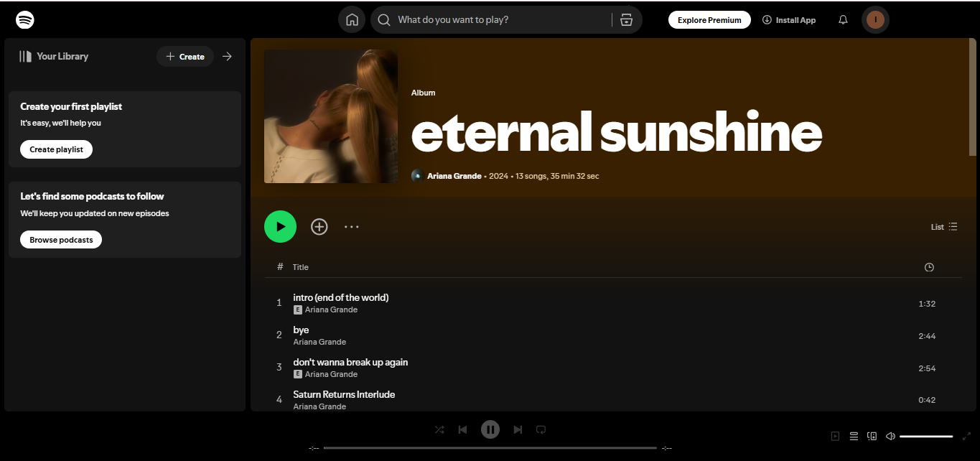Screen dimensions: 980x461
Task: Mute the volume
Action: pyautogui.click(x=890, y=436)
